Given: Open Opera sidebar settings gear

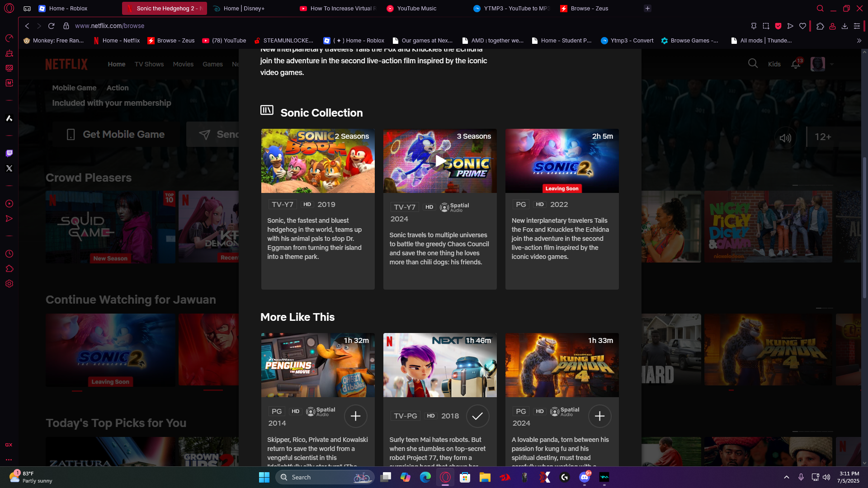Looking at the screenshot, I should point(9,284).
